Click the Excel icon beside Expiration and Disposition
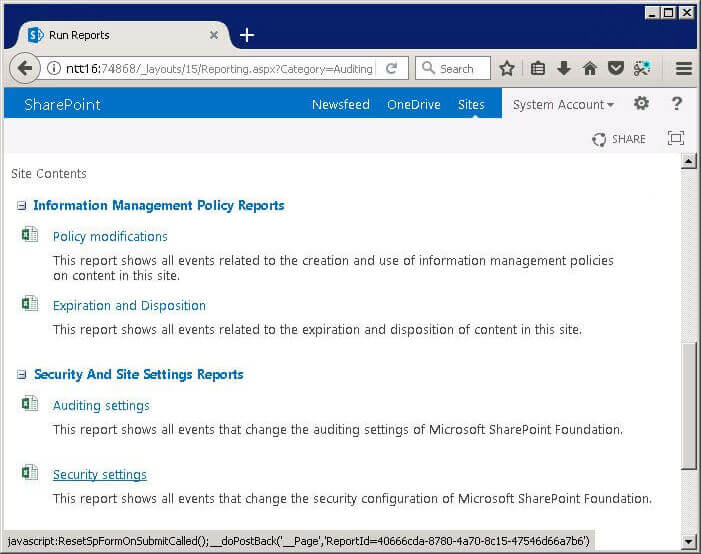The width and height of the screenshot is (701, 554). click(x=30, y=304)
